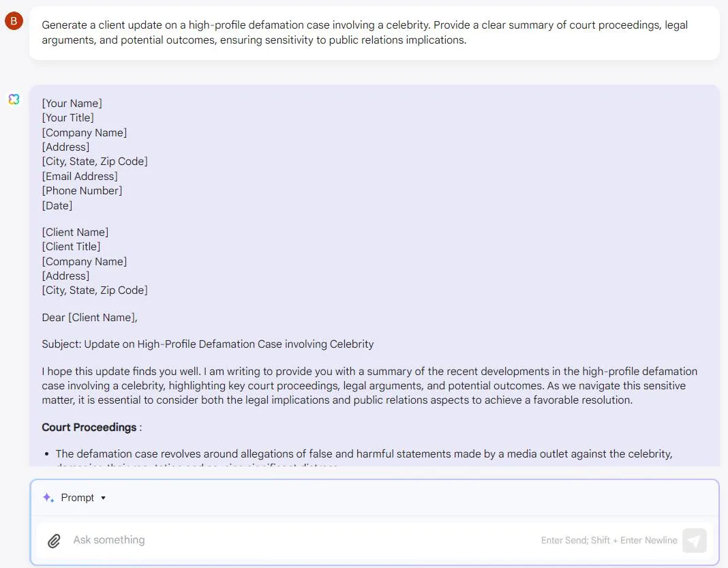Image resolution: width=728 pixels, height=568 pixels.
Task: Click the "Enter Send; Shift + Enter Newline" hint
Action: pos(609,540)
